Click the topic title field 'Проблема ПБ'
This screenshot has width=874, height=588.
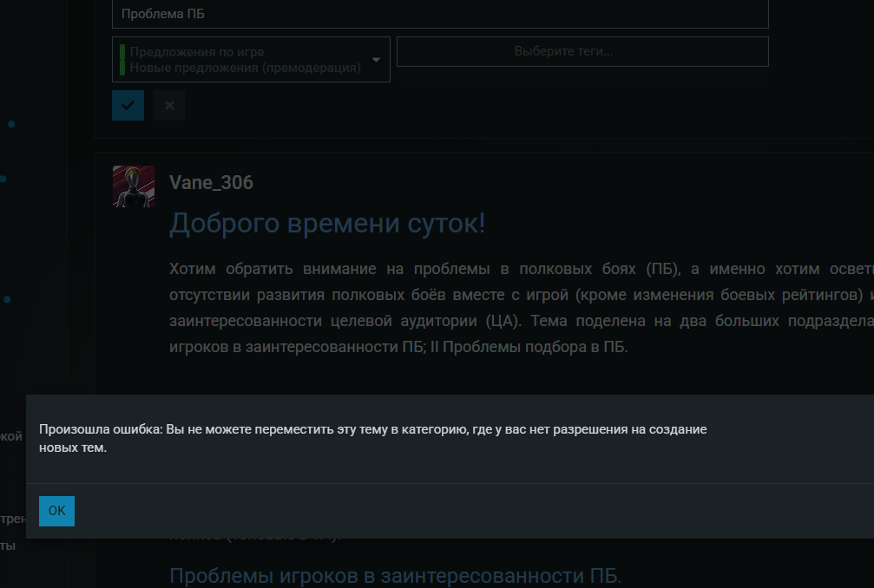coord(440,14)
